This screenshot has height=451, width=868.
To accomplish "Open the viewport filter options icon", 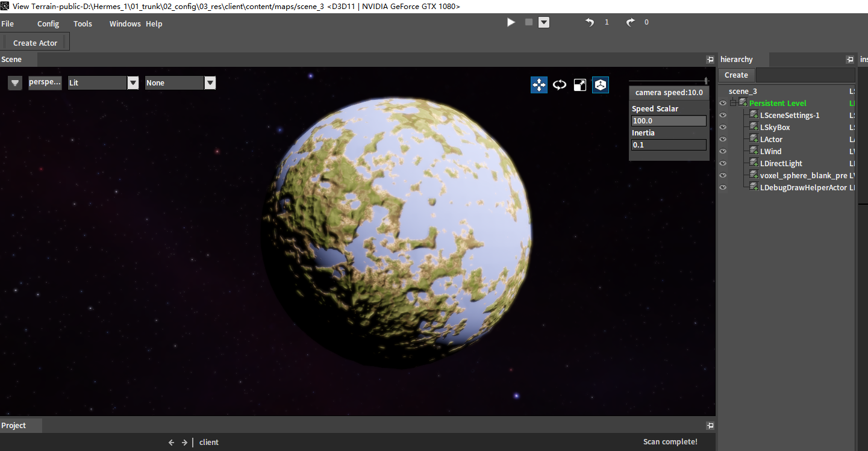I will click(x=15, y=83).
